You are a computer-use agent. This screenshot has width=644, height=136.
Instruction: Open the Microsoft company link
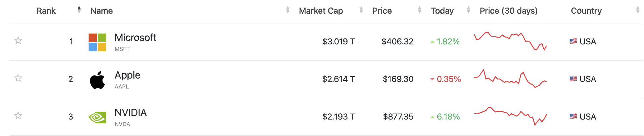click(x=135, y=38)
